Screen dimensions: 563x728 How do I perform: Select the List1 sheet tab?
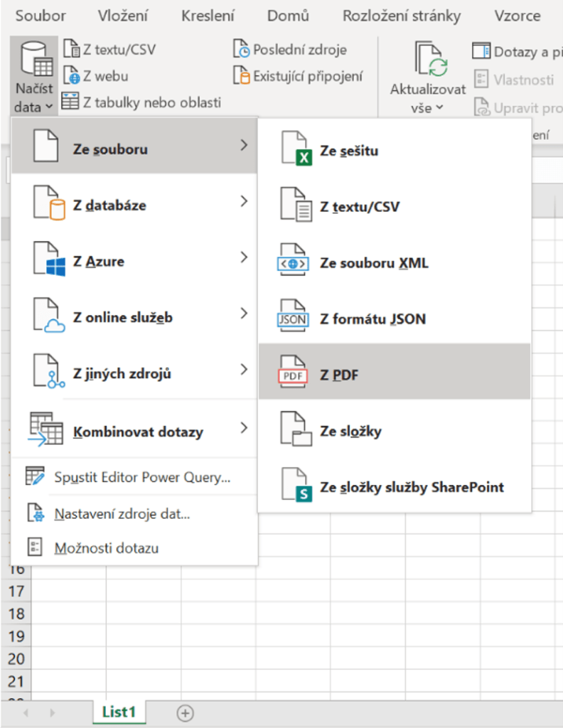coord(119,712)
